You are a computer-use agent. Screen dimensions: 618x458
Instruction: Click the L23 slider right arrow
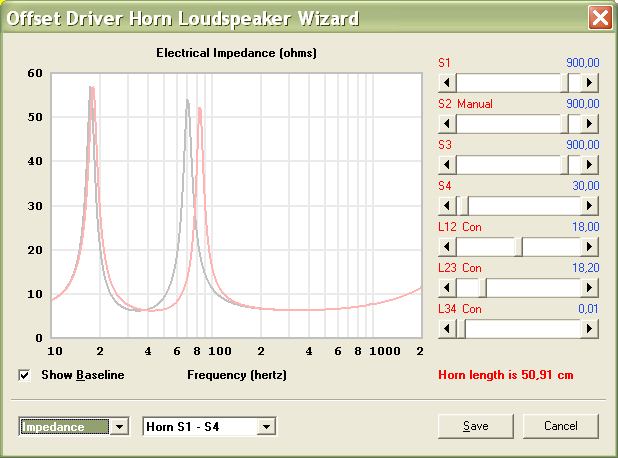pos(589,288)
